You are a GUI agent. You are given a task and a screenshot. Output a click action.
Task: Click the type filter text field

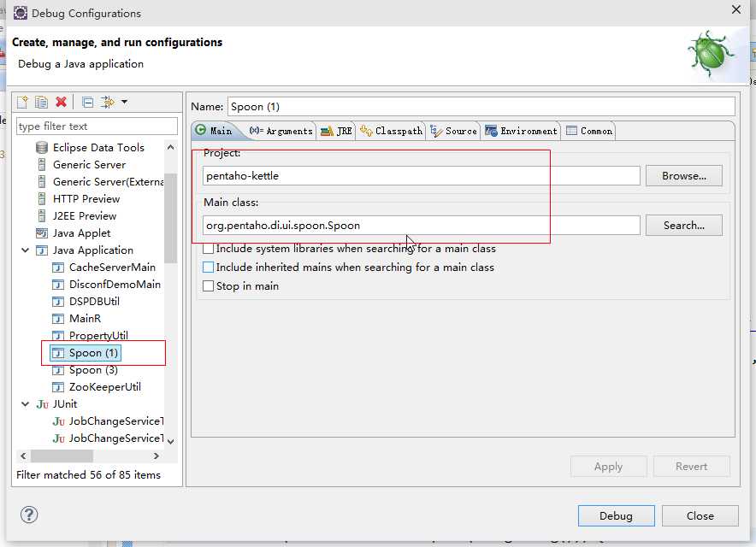click(97, 126)
